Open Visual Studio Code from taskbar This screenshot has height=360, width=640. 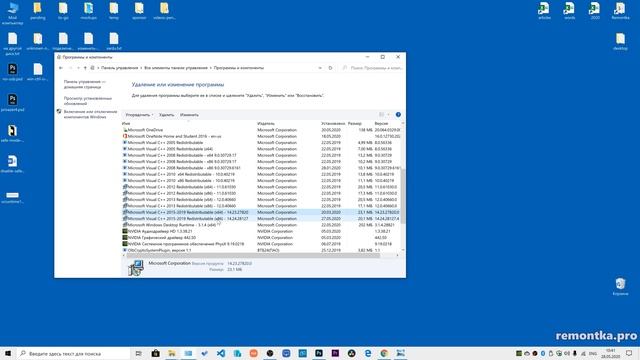[221, 353]
